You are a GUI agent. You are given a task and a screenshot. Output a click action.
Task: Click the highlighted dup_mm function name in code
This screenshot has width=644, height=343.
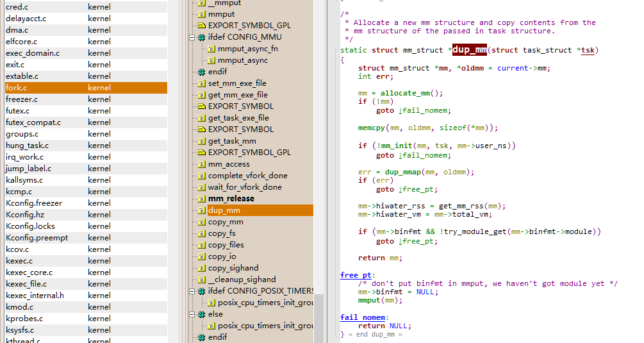pyautogui.click(x=470, y=50)
